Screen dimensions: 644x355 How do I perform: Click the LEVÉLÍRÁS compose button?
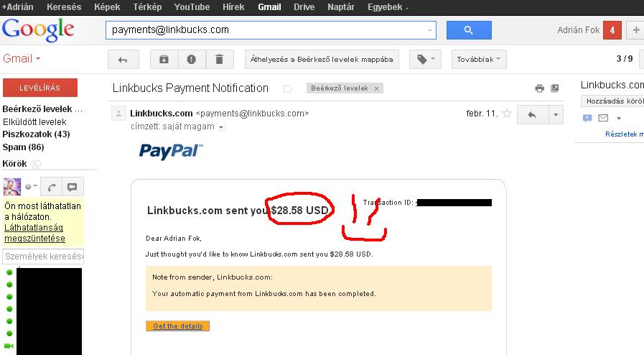[39, 88]
